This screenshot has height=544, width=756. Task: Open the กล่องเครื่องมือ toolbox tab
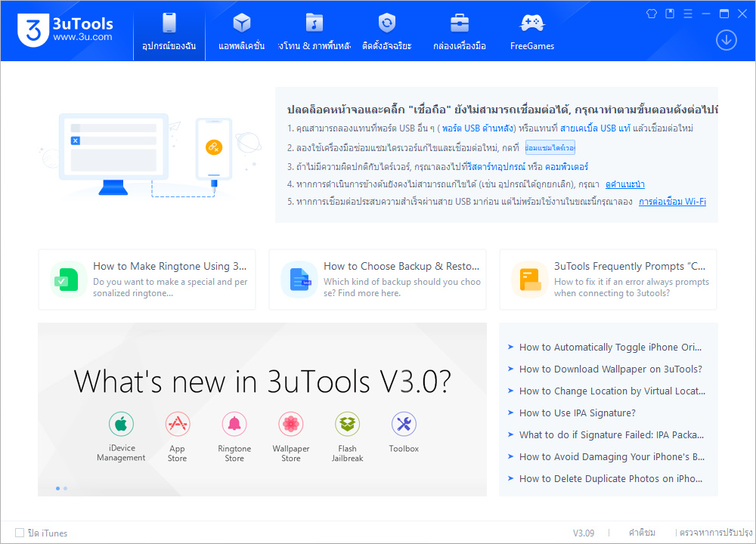click(x=460, y=31)
